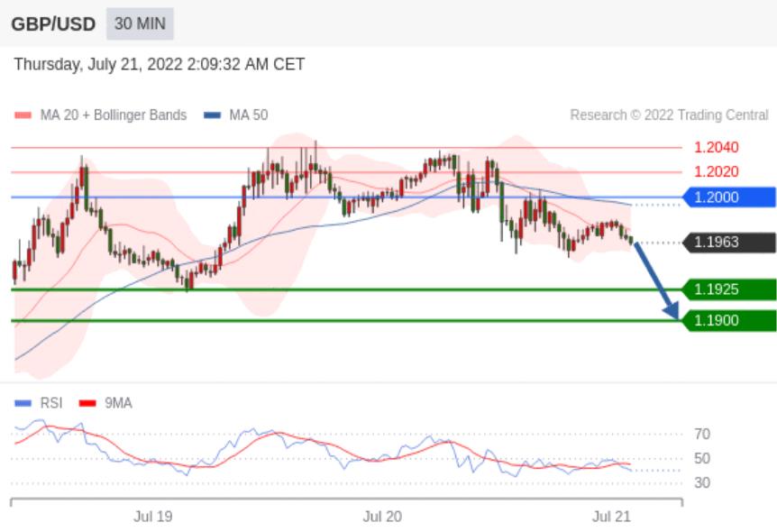The image size is (777, 532).
Task: Click the Jul 19 date axis label
Action: [153, 517]
